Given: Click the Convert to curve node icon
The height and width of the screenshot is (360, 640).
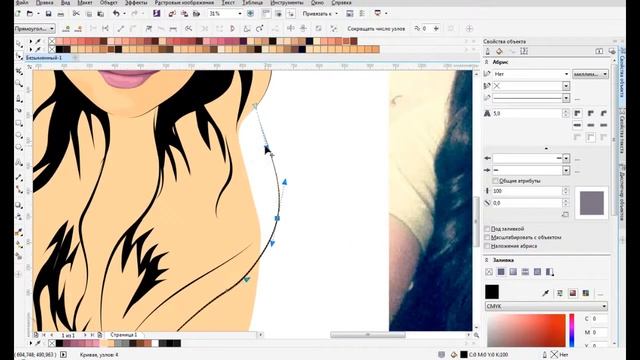Looking at the screenshot, I should 133,29.
